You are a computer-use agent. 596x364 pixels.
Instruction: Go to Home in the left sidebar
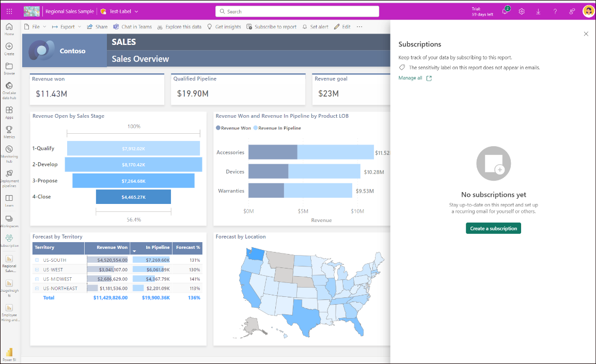pyautogui.click(x=9, y=29)
